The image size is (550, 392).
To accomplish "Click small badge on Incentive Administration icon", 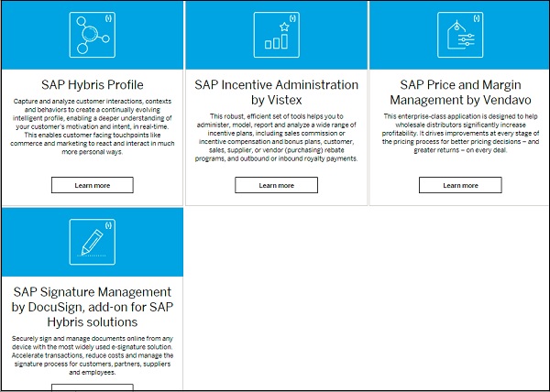I will (293, 16).
